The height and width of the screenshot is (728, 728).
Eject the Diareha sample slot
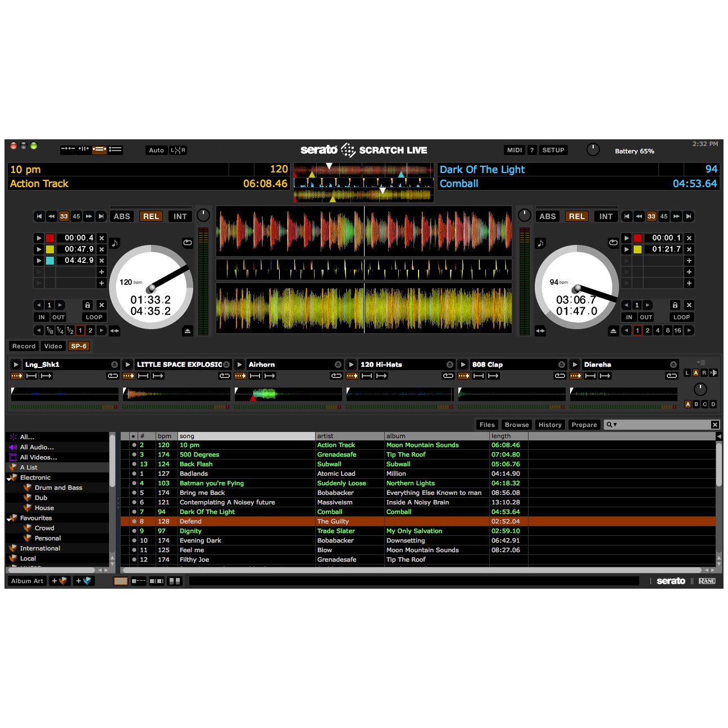click(x=673, y=365)
